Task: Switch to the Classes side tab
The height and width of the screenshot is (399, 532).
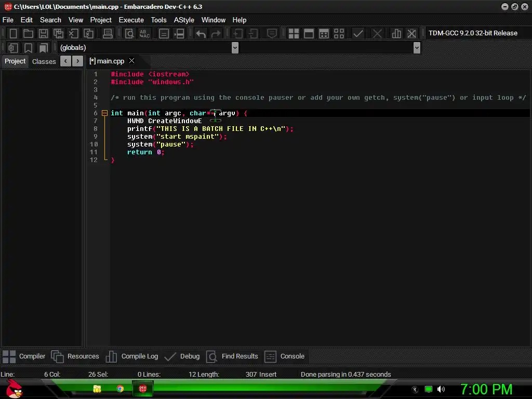Action: click(x=44, y=61)
